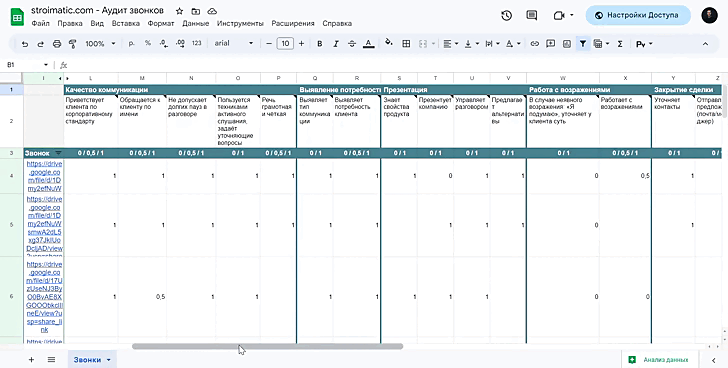
Task: Open the Справка menu
Action: point(337,23)
